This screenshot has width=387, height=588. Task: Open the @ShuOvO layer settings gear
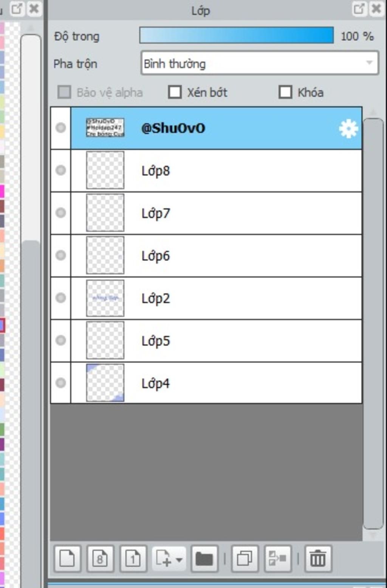tap(348, 129)
